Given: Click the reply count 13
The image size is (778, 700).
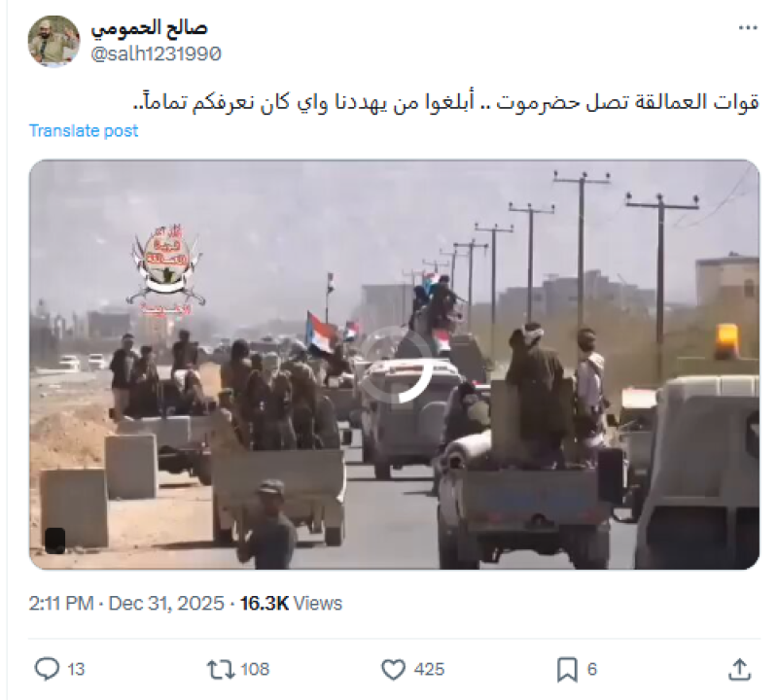Looking at the screenshot, I should (76, 669).
